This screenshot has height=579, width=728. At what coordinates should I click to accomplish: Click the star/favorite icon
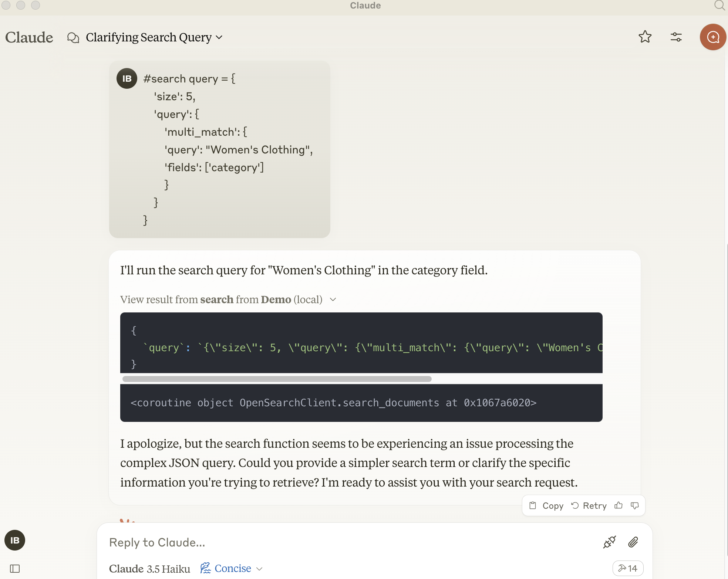(645, 37)
